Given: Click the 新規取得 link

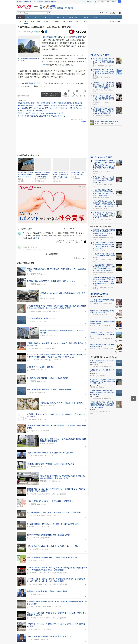Looking at the screenshot, I should [x=54, y=6].
